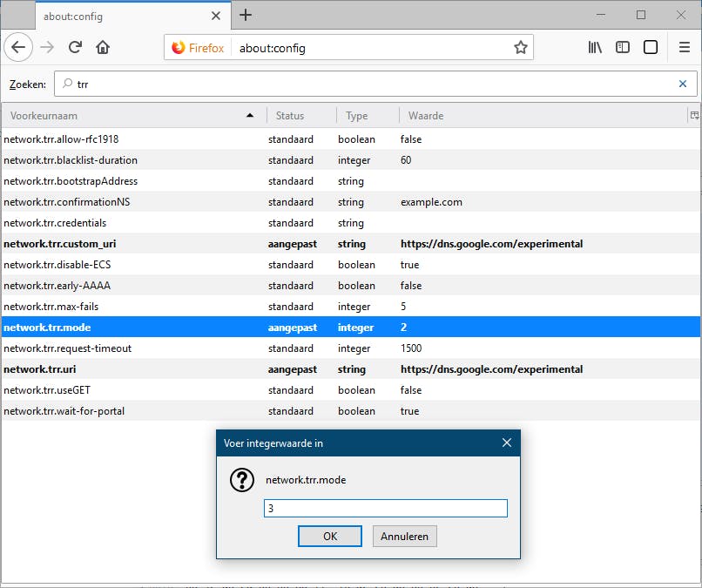Image resolution: width=702 pixels, height=588 pixels.
Task: Select highlighted network.trr.mode row
Action: click(x=351, y=328)
